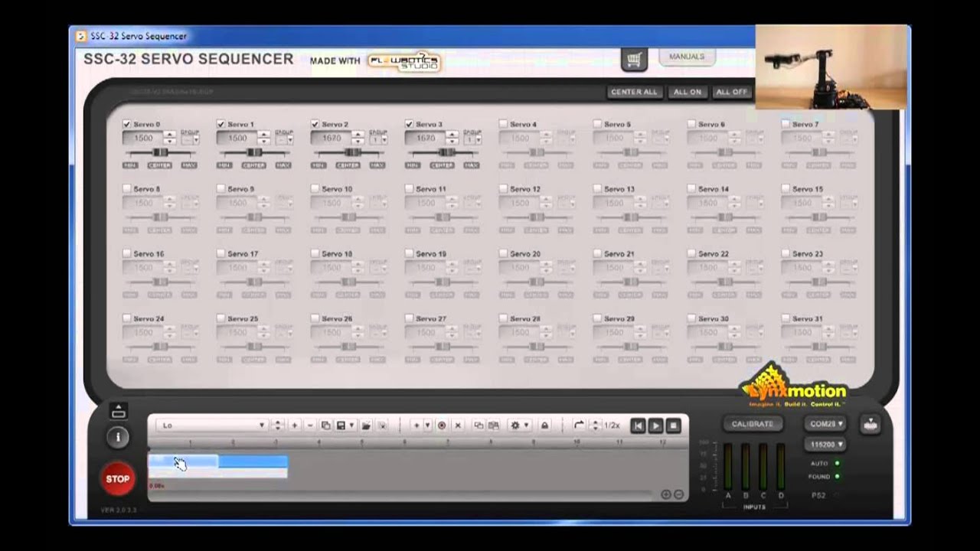Add a new sequence with plus icon after the Lo sequence name box

(x=294, y=425)
